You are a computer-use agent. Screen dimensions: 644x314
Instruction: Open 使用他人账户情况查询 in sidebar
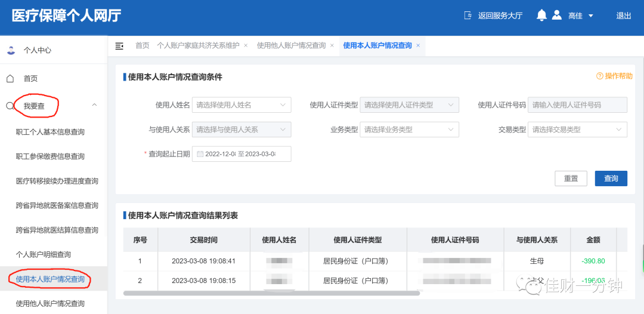pyautogui.click(x=50, y=304)
